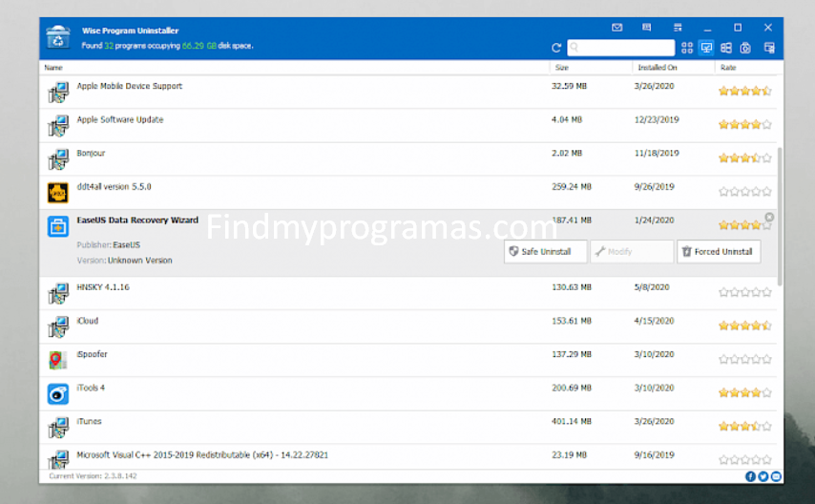This screenshot has height=504, width=815.
Task: Click the blue icon right of Twitter
Action: tap(776, 476)
